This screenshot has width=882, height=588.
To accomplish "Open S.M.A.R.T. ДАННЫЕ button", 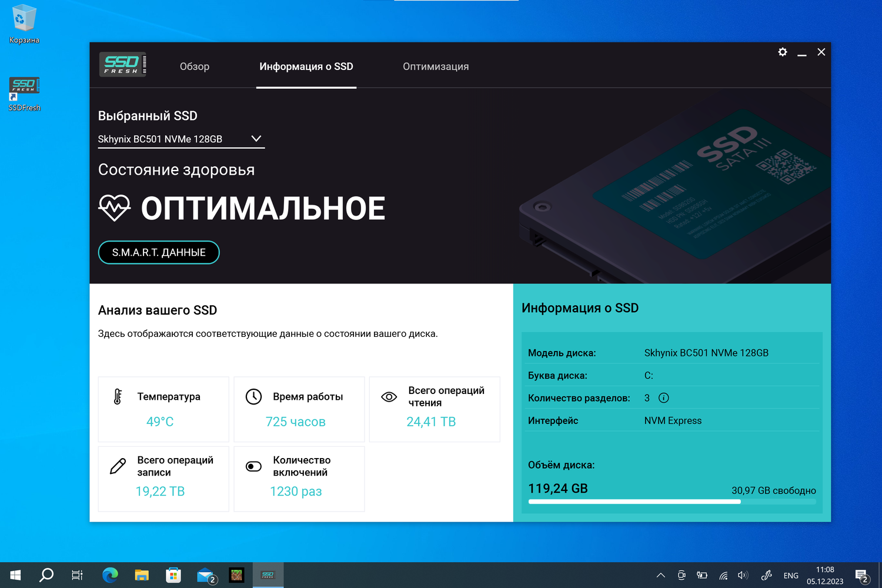I will click(x=159, y=252).
